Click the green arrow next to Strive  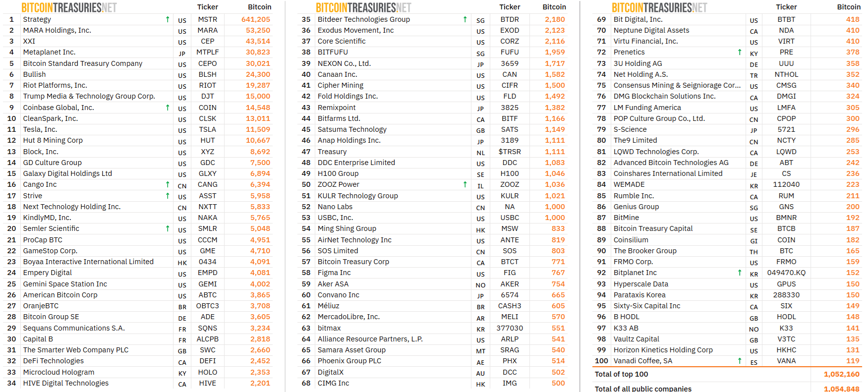[x=168, y=196]
